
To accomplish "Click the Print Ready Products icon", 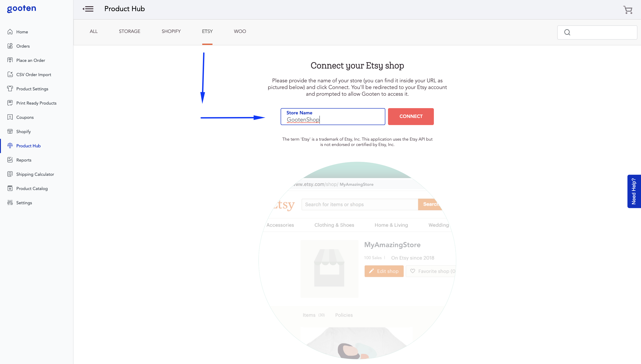I will (10, 103).
